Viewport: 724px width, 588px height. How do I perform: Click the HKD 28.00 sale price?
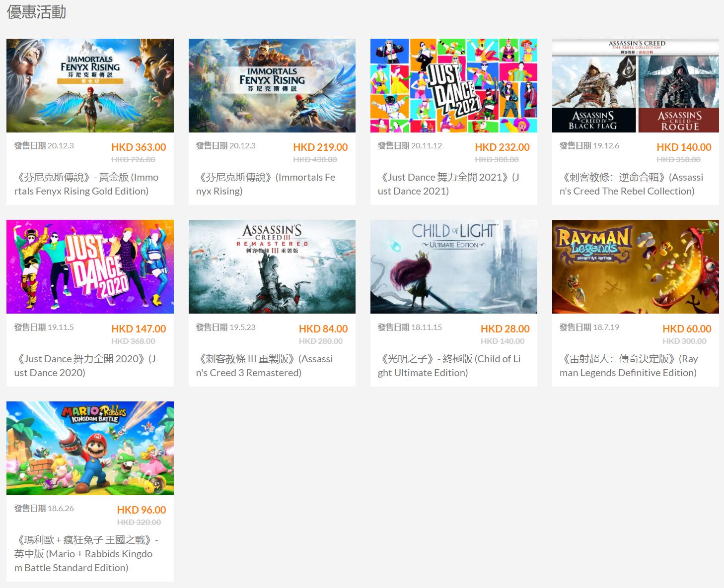[x=505, y=329]
